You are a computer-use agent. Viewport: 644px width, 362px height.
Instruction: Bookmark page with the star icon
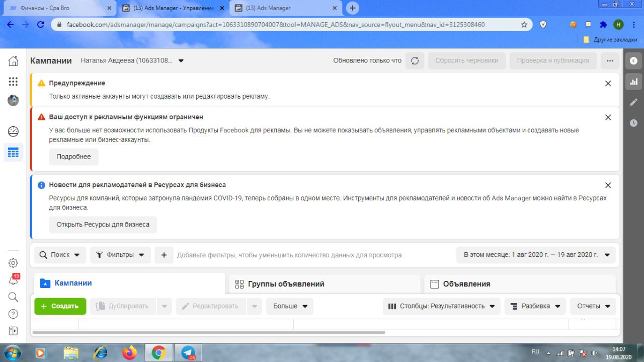pyautogui.click(x=524, y=24)
